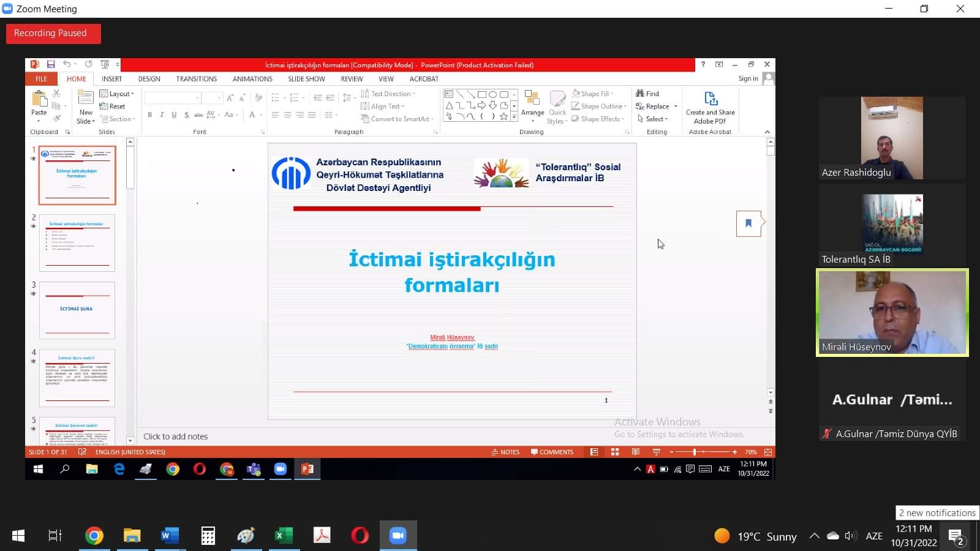Open the DESIGN ribbon tab
Screen dimensions: 980x551
[x=149, y=79]
